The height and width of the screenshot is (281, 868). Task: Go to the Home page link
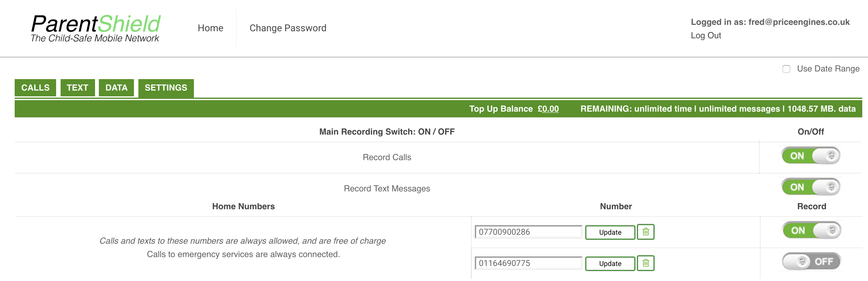pyautogui.click(x=210, y=28)
